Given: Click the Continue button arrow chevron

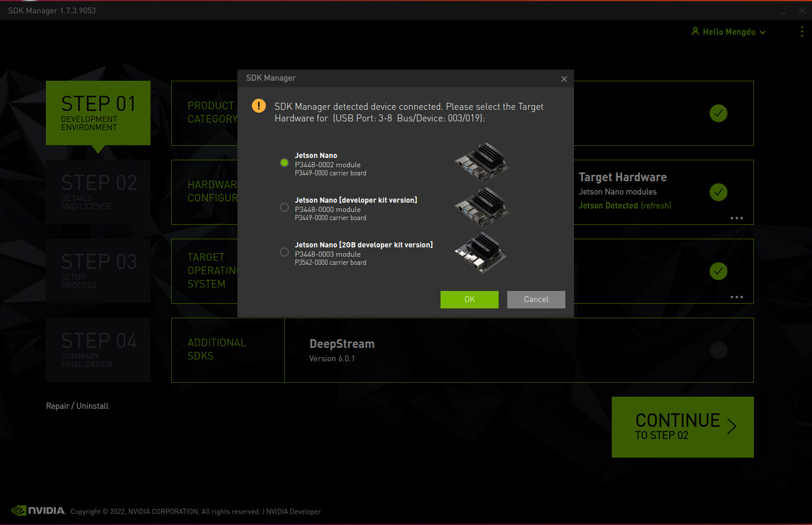Looking at the screenshot, I should point(732,426).
